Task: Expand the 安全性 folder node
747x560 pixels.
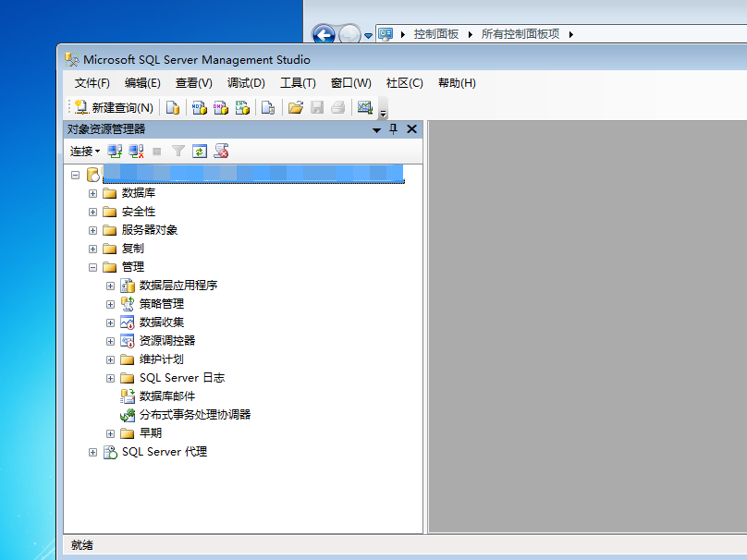Action: (92, 212)
